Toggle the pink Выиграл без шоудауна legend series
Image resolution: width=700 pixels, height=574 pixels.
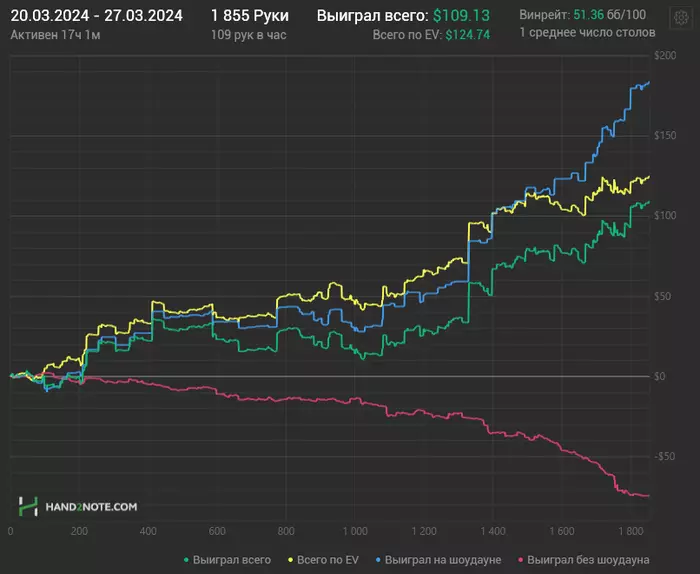coord(584,560)
